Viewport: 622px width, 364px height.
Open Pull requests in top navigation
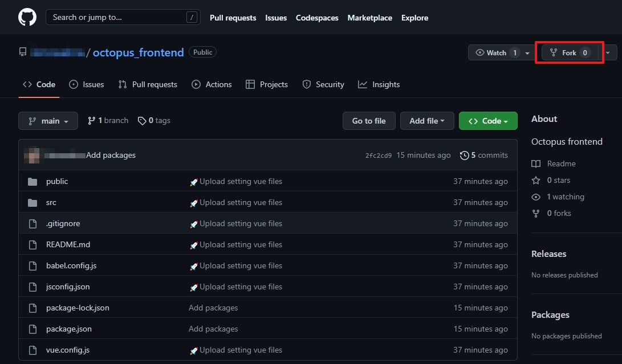[x=233, y=18]
